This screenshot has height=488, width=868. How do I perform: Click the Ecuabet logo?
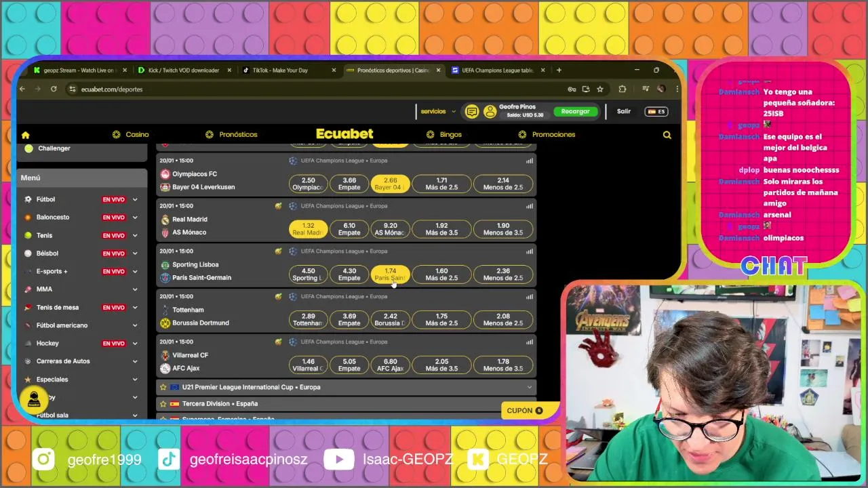[344, 134]
